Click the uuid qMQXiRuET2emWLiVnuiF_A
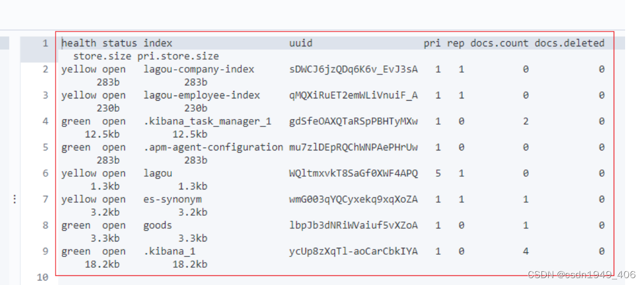This screenshot has height=285, width=644. (353, 95)
